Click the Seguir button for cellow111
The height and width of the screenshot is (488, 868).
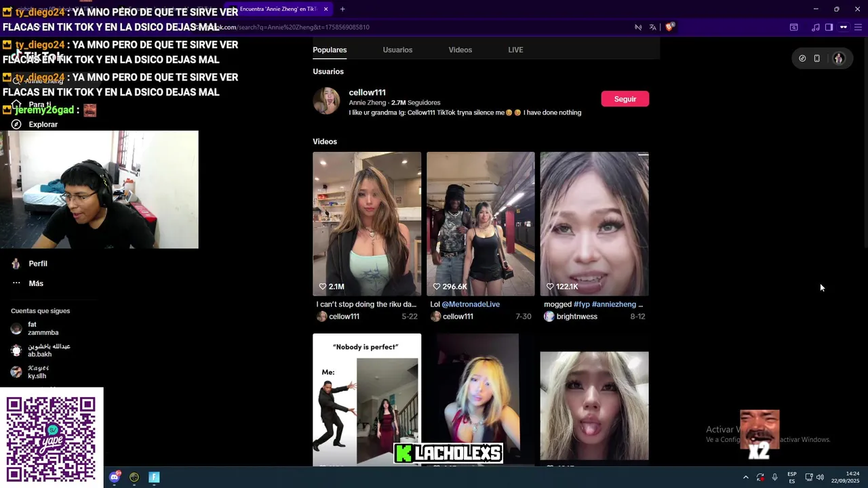coord(625,99)
